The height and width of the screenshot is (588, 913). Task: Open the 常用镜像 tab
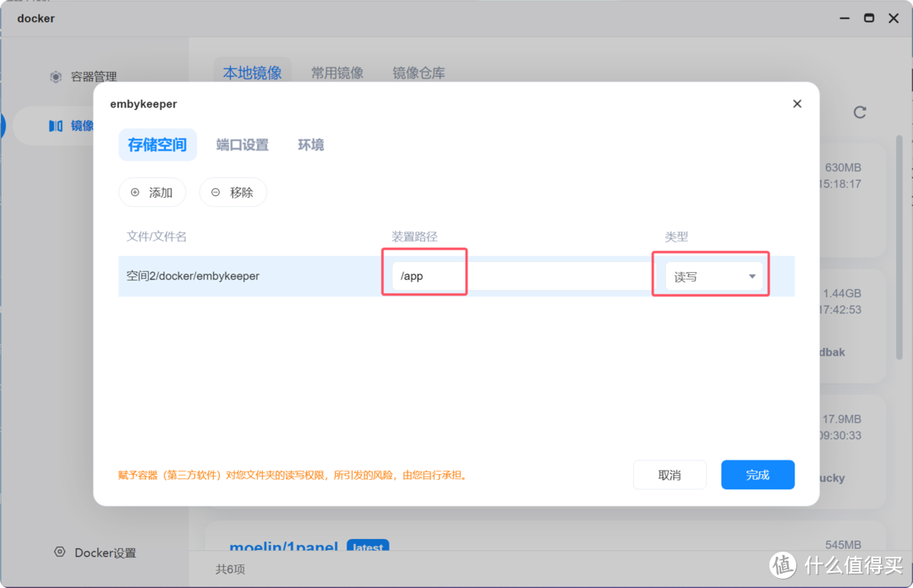click(x=337, y=73)
